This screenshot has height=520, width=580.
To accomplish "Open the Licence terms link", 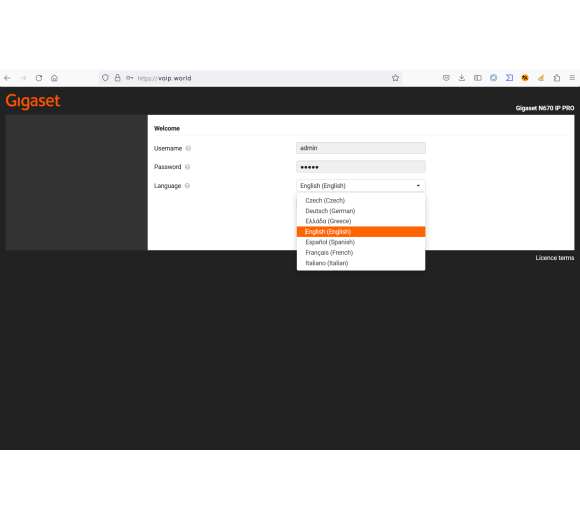I will (x=554, y=258).
